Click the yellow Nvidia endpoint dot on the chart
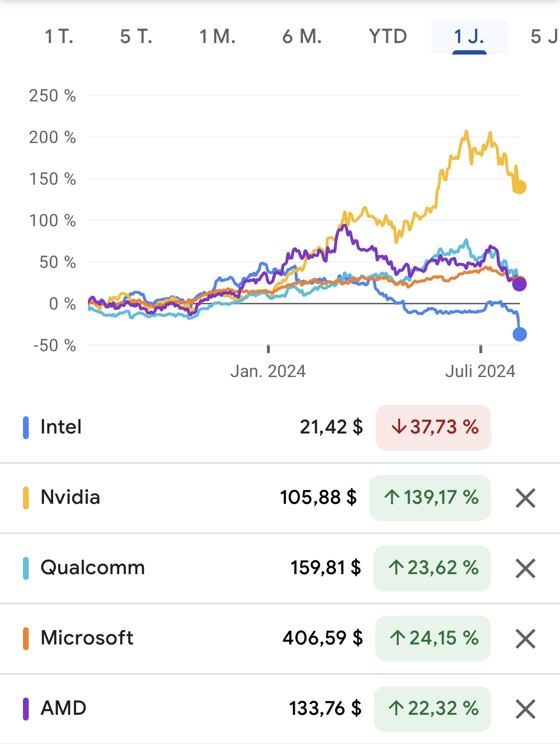560x744 pixels. (519, 187)
